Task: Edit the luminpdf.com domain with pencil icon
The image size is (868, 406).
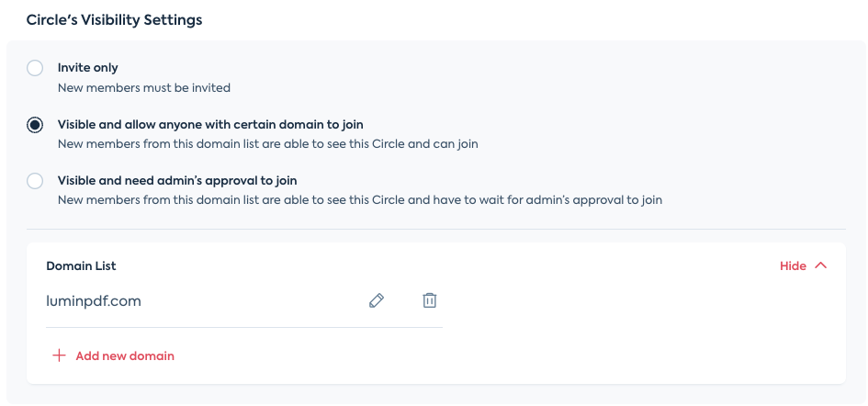Action: pyautogui.click(x=377, y=300)
